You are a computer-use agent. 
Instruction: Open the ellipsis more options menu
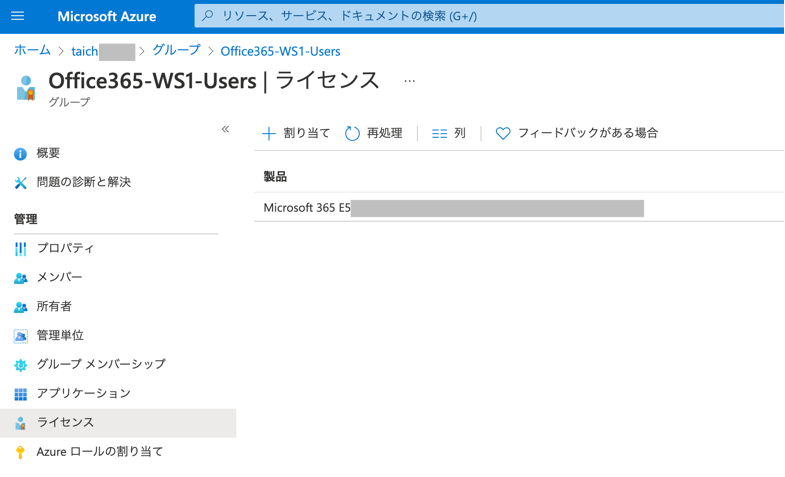point(410,81)
